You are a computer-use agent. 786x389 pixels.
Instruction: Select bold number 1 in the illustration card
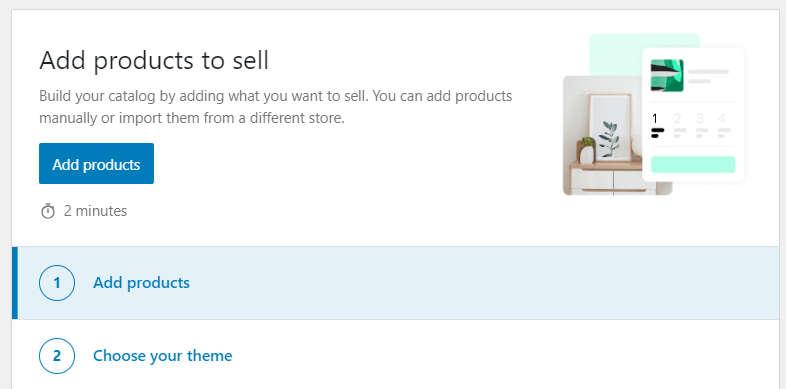[x=655, y=119]
